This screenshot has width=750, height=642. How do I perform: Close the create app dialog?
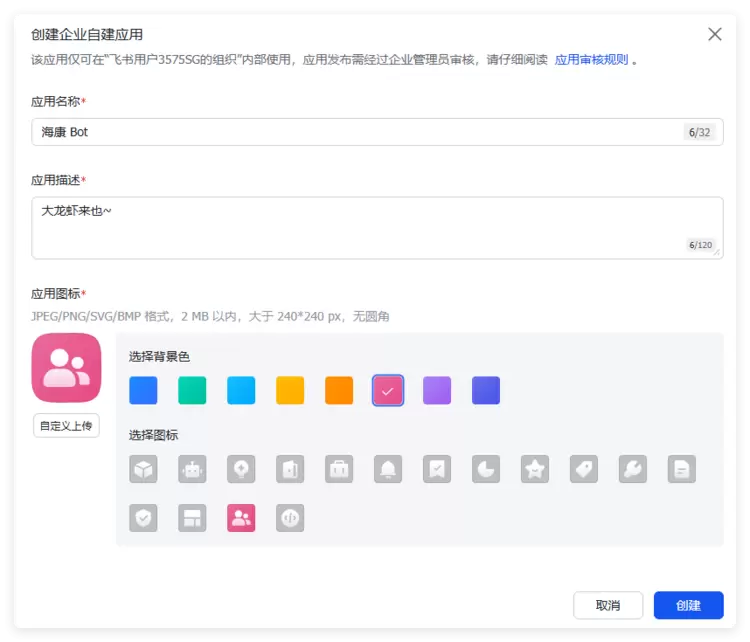pyautogui.click(x=715, y=34)
